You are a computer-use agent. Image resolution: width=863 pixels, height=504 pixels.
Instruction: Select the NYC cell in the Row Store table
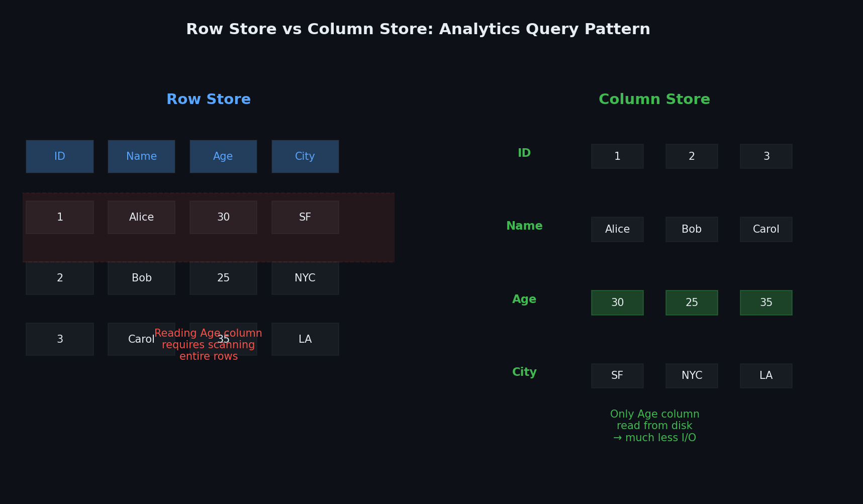[x=305, y=278]
